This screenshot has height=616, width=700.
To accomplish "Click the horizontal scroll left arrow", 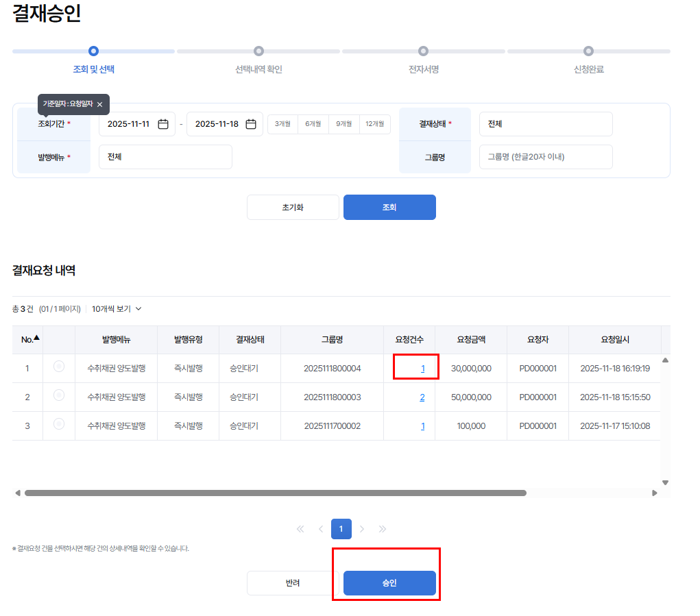I will (x=18, y=493).
